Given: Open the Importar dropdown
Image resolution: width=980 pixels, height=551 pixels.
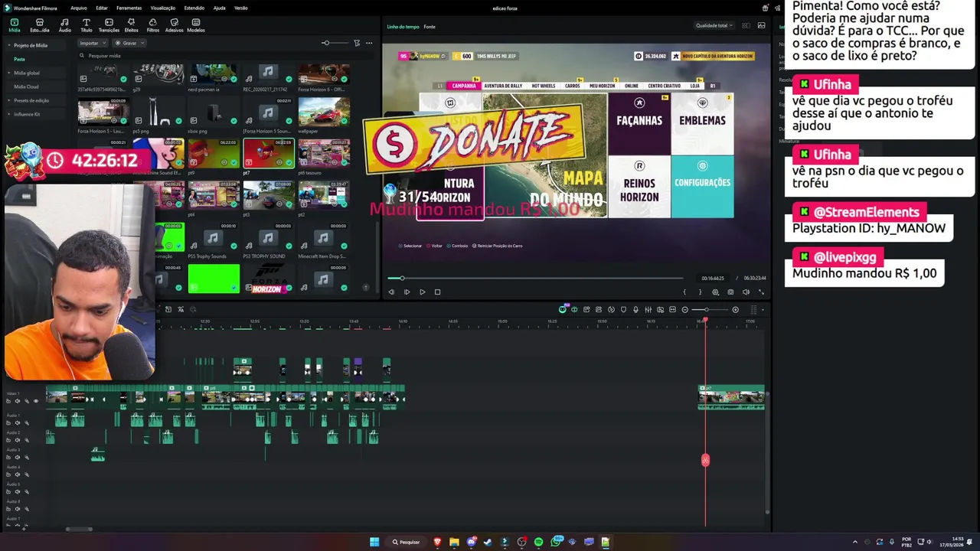Looking at the screenshot, I should (92, 43).
